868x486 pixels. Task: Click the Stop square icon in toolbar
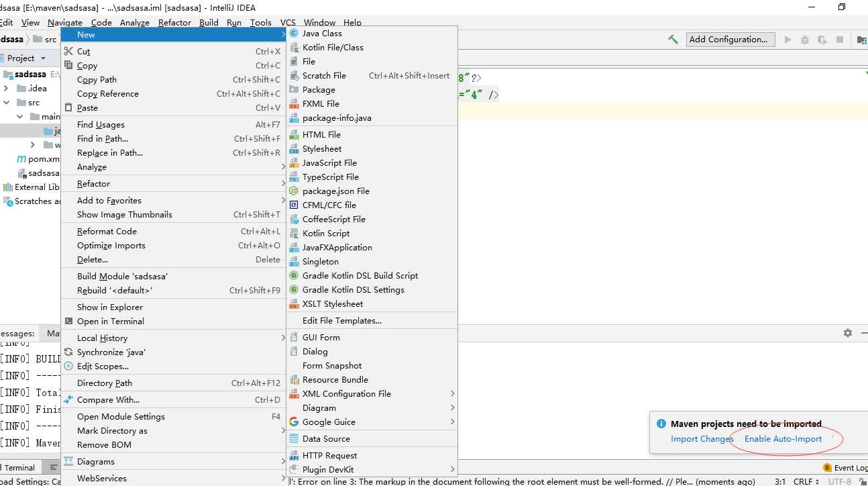pos(839,40)
